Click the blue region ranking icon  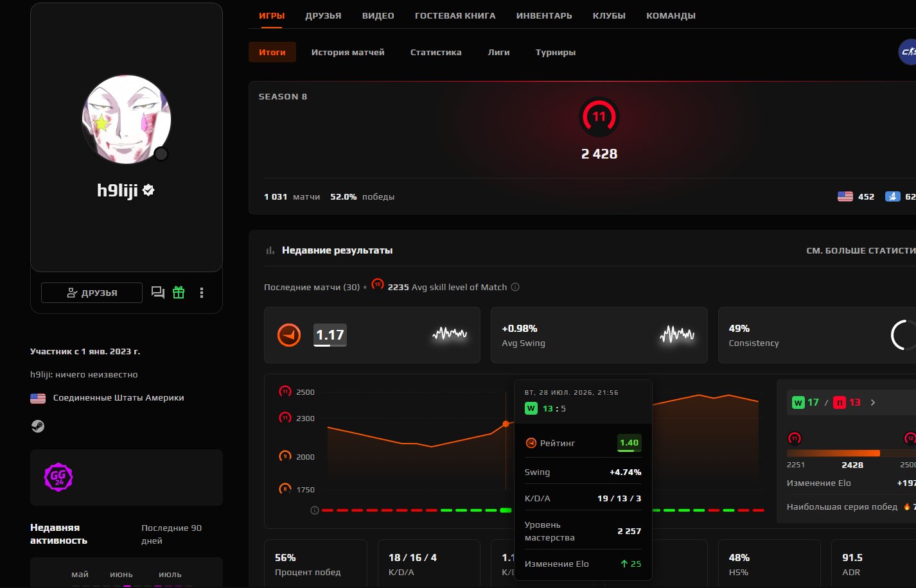(x=893, y=196)
